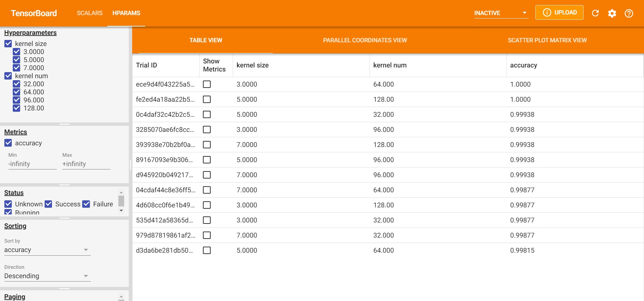This screenshot has width=644, height=301.
Task: Toggle the accuracy metric checkbox
Action: (8, 143)
